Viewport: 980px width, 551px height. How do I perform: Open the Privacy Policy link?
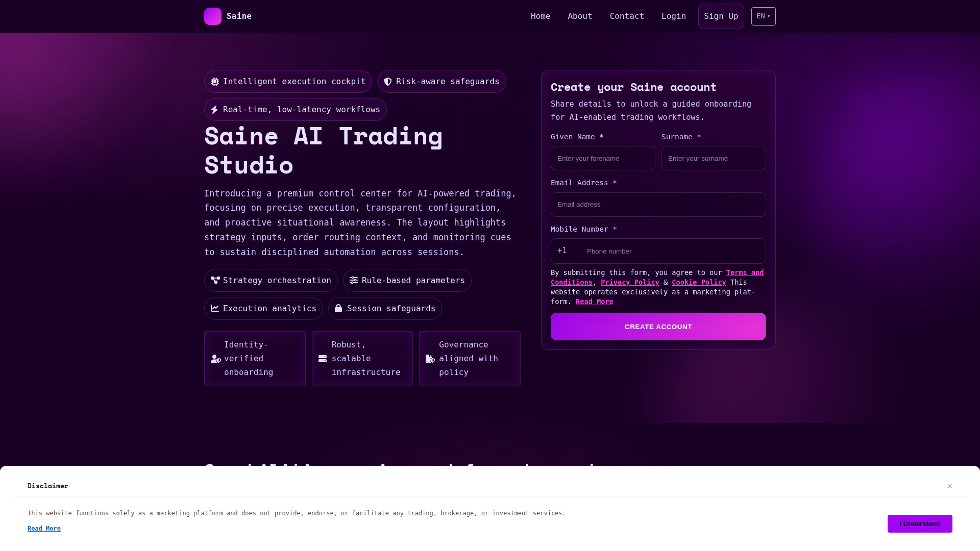click(x=630, y=282)
